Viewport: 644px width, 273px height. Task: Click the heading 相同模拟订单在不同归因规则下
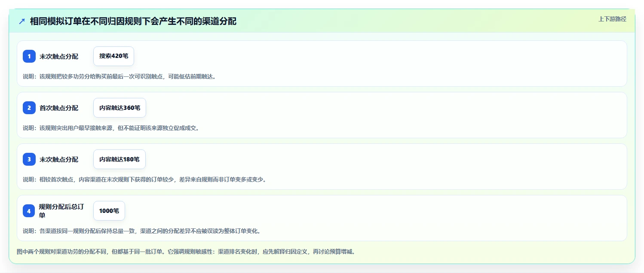pos(133,21)
